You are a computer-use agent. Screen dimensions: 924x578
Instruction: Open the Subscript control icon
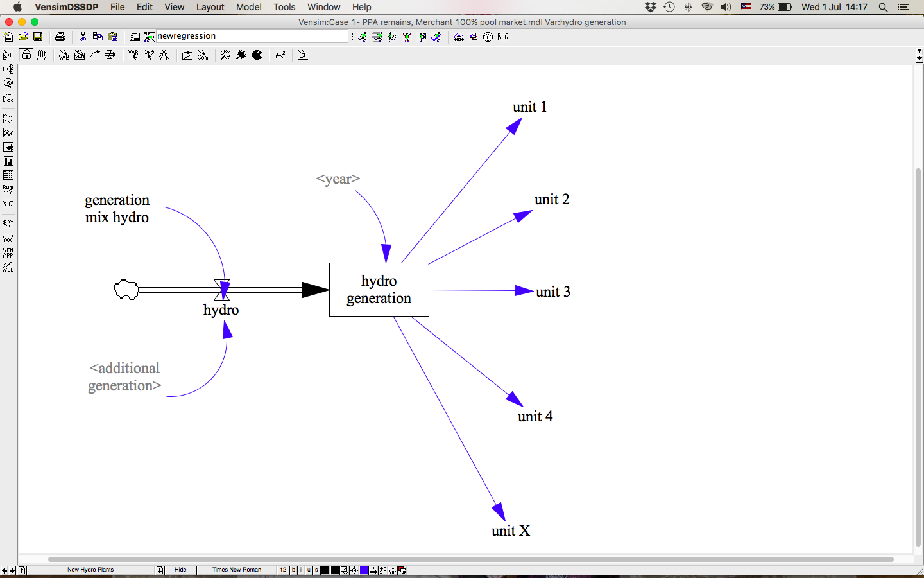tap(503, 37)
